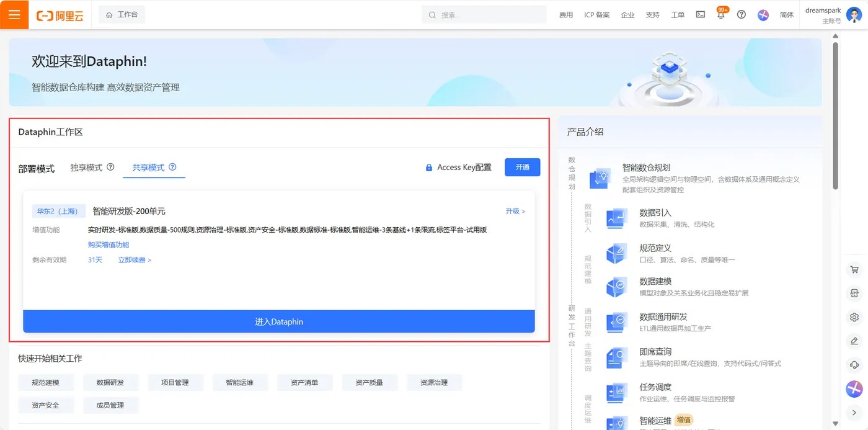Open the 规范建模 quick start shortcut
The height and width of the screenshot is (430, 868).
pos(46,382)
